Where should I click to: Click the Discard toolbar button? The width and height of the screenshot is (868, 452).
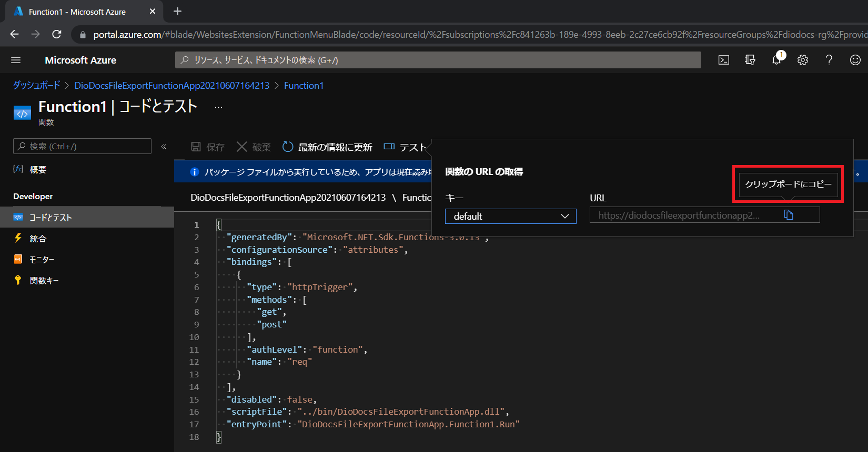tap(254, 147)
